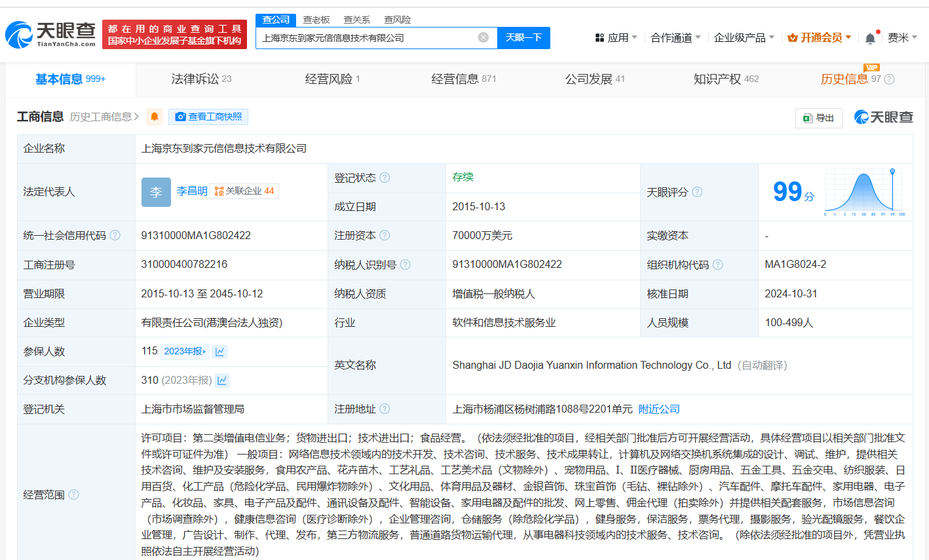Click the 天眼一下 search button
The image size is (929, 560).
(523, 37)
